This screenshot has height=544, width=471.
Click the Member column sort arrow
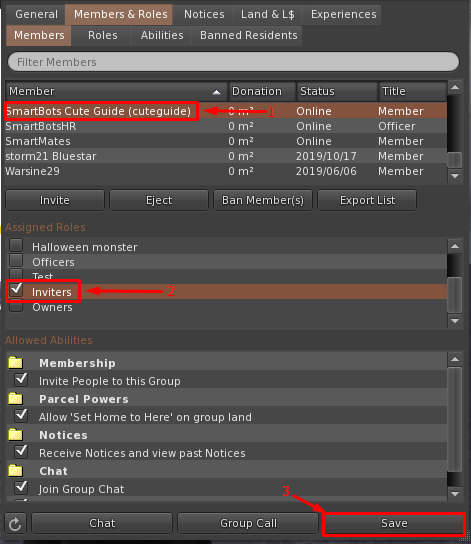216,92
